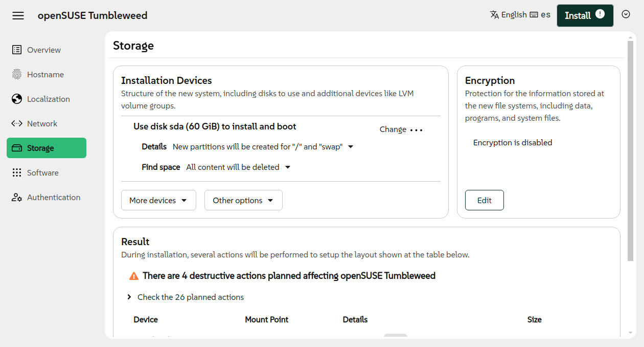Open the circled chevron menu beside Install

pos(626,14)
